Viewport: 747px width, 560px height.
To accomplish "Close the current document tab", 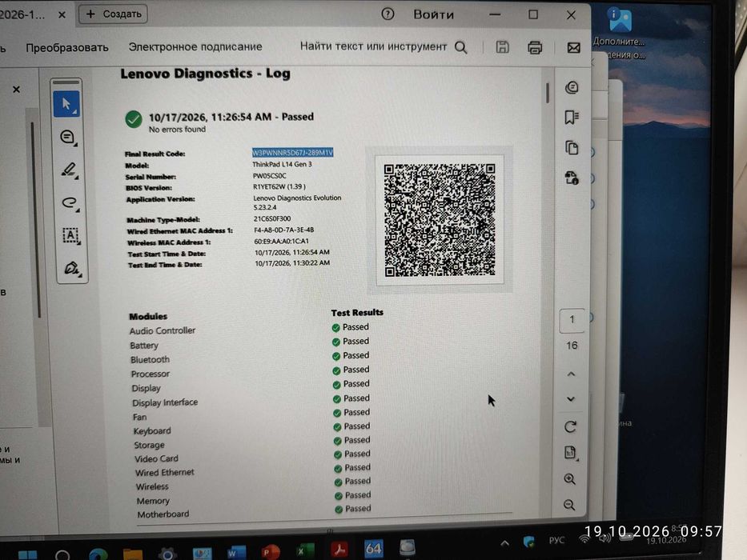I will (x=62, y=14).
